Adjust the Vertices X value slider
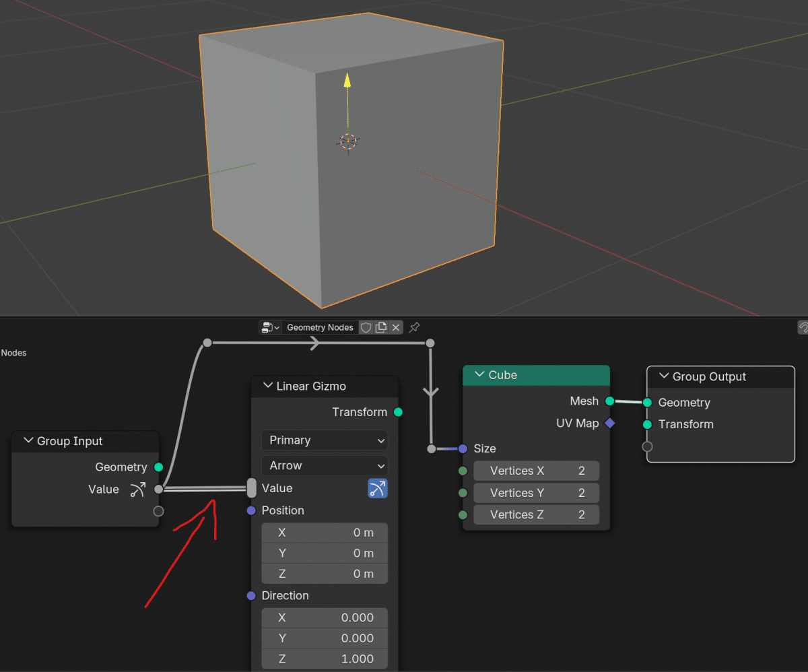This screenshot has width=808, height=672. [536, 471]
